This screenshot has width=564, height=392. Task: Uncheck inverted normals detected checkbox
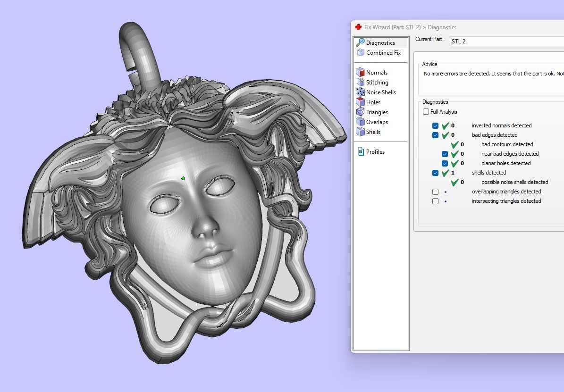[x=435, y=125]
